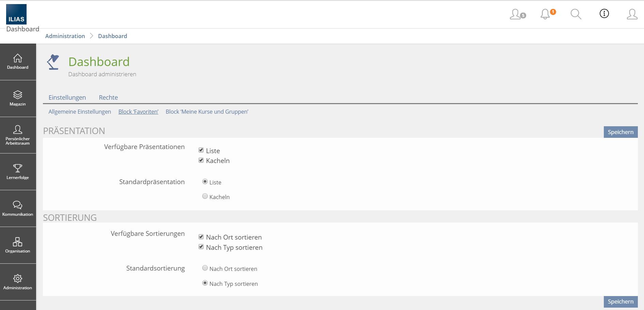This screenshot has height=310, width=644.
Task: Switch to the Rechte tab
Action: click(108, 97)
